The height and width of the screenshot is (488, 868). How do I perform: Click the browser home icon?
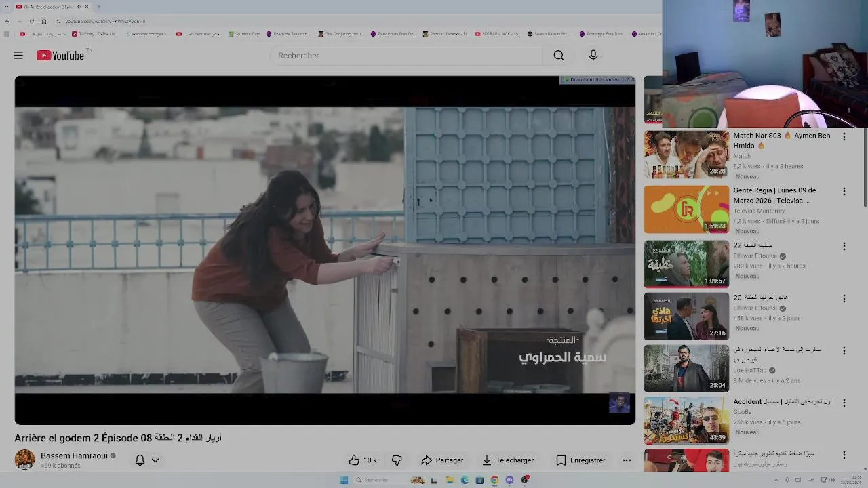43,21
